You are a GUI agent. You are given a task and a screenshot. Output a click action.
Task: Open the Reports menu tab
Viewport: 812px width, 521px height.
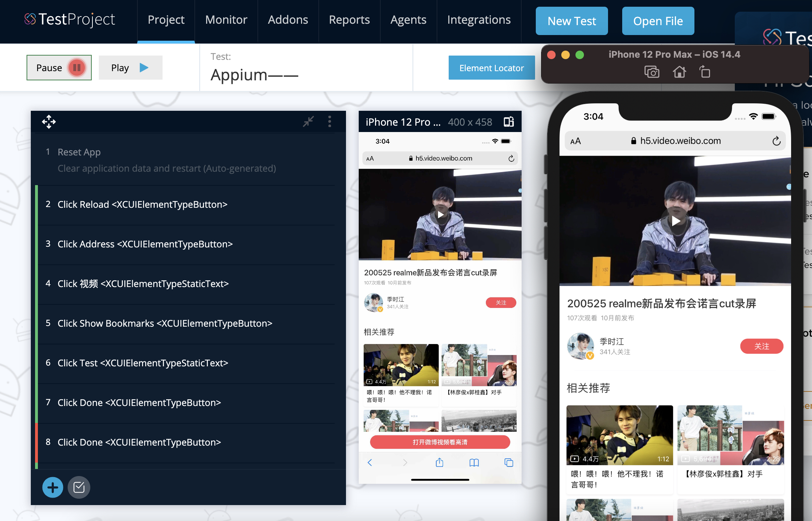349,20
